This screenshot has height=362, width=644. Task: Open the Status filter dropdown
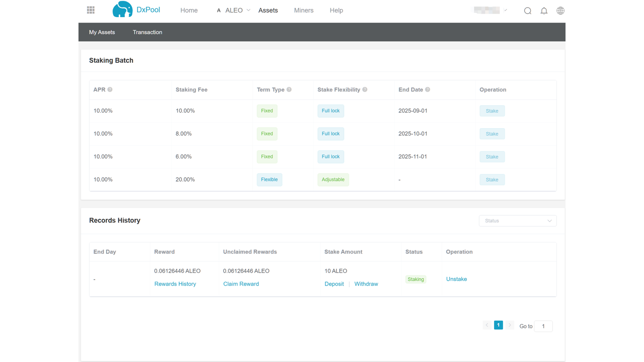(x=518, y=221)
